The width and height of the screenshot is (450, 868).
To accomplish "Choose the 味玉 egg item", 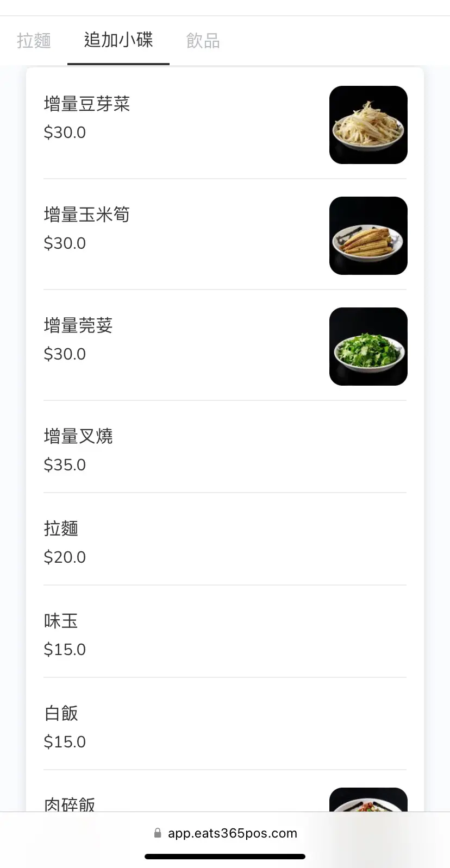I will pyautogui.click(x=61, y=621).
